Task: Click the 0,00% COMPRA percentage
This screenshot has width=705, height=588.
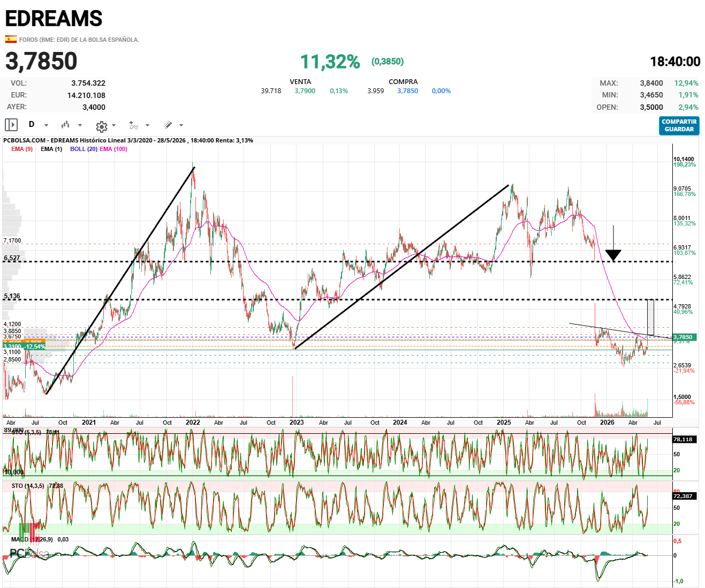Action: 441,91
